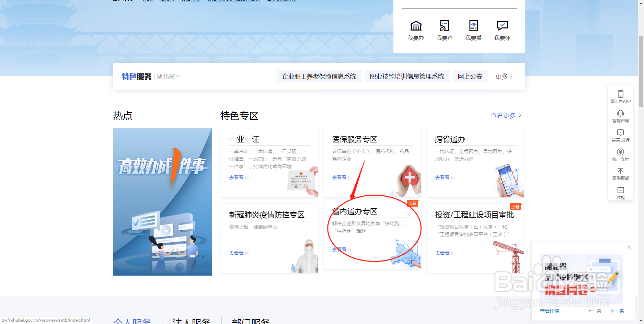Open 企业职工养老保险信息系统
The width and height of the screenshot is (644, 324).
[319, 76]
